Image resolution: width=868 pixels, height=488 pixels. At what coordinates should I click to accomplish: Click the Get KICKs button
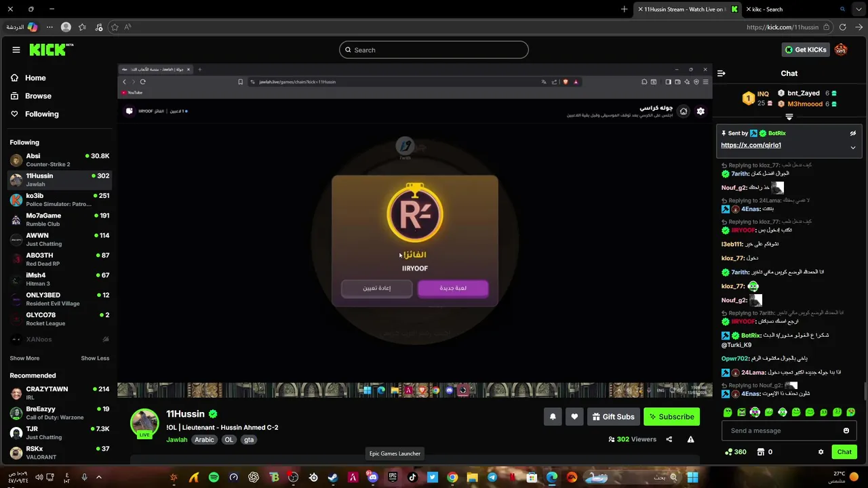coord(806,49)
